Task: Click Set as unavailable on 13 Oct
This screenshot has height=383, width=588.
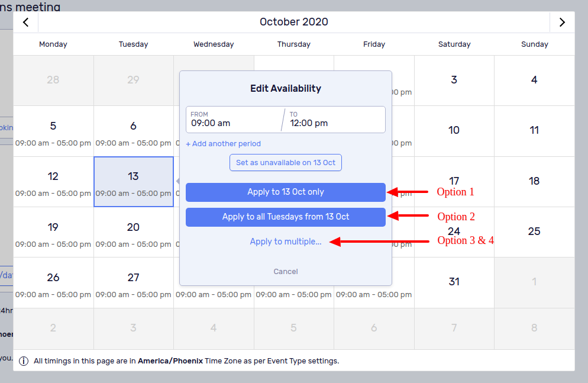Action: pos(285,162)
